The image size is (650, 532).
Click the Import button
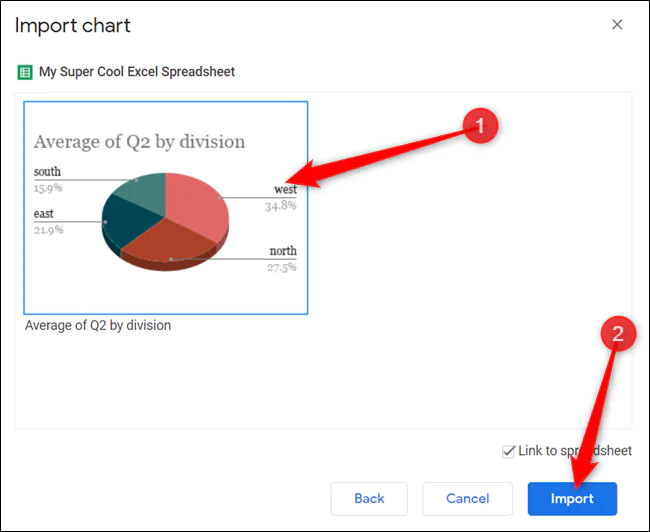coord(572,498)
